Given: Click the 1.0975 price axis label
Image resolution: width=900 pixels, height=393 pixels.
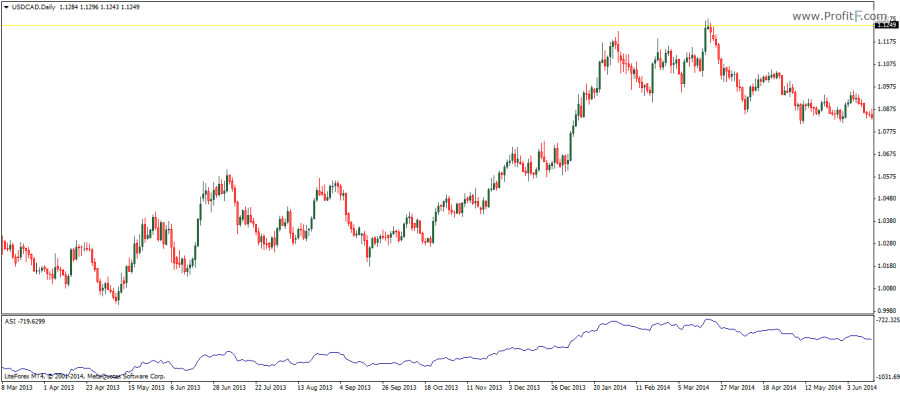Looking at the screenshot, I should tap(887, 86).
